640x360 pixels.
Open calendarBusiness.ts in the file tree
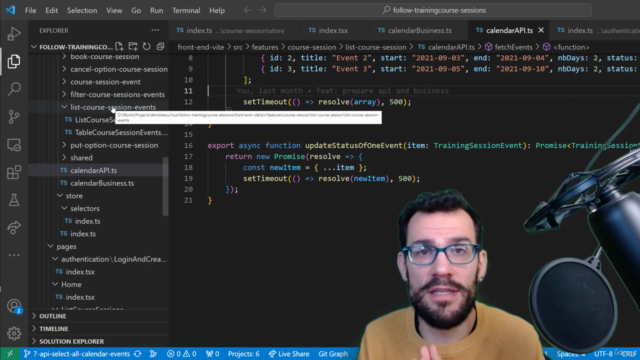102,183
